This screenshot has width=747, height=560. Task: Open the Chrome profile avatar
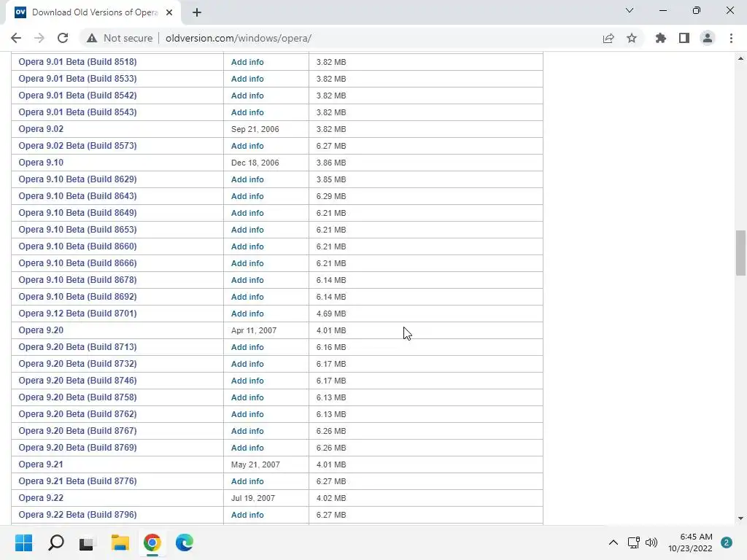click(x=708, y=38)
